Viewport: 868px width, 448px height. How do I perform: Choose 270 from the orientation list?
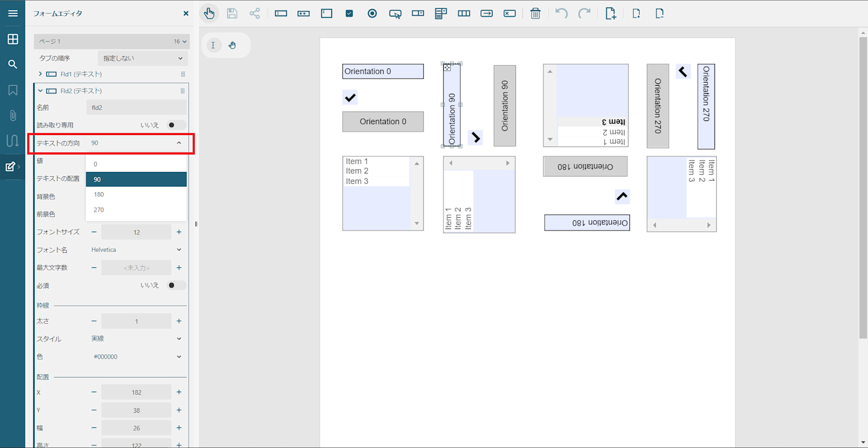136,210
